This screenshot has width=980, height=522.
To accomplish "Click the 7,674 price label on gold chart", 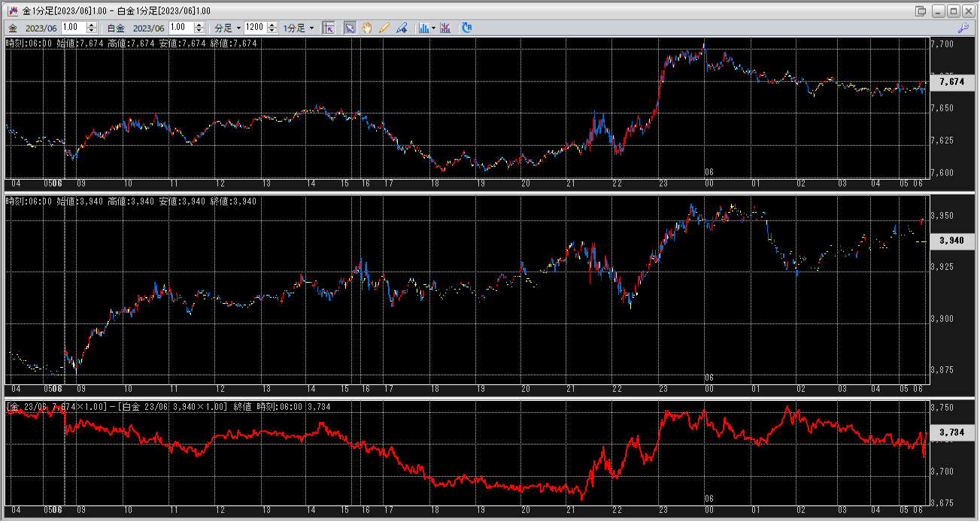I will [951, 82].
